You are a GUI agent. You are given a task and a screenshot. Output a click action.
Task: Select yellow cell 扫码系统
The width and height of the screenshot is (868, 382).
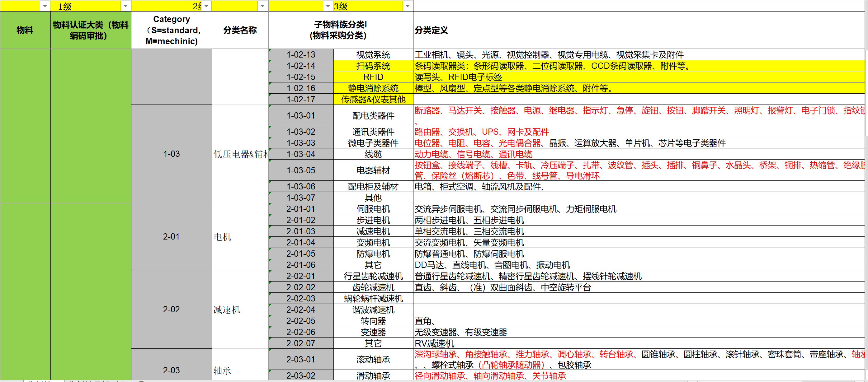373,66
